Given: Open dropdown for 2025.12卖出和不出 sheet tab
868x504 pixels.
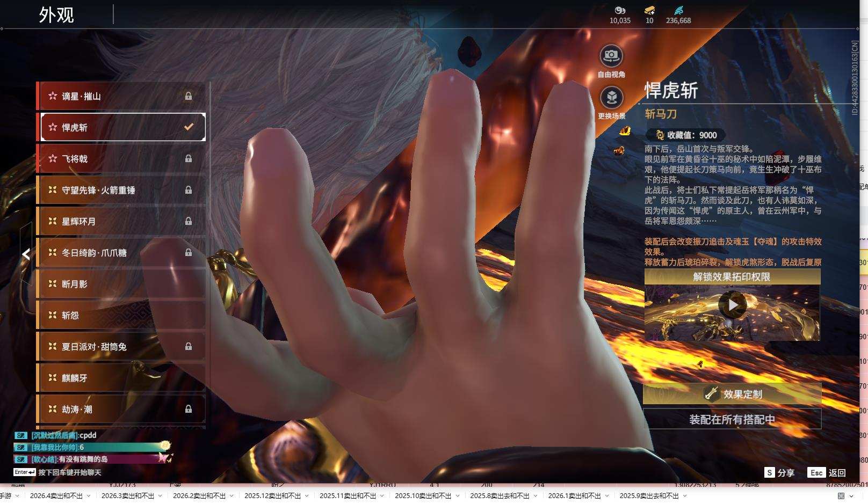Looking at the screenshot, I should pyautogui.click(x=307, y=496).
